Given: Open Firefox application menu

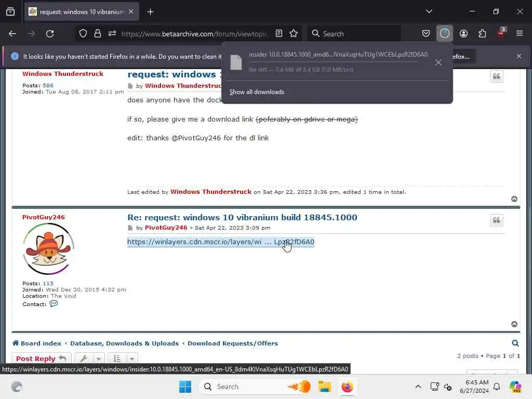Looking at the screenshot, I should point(520,34).
